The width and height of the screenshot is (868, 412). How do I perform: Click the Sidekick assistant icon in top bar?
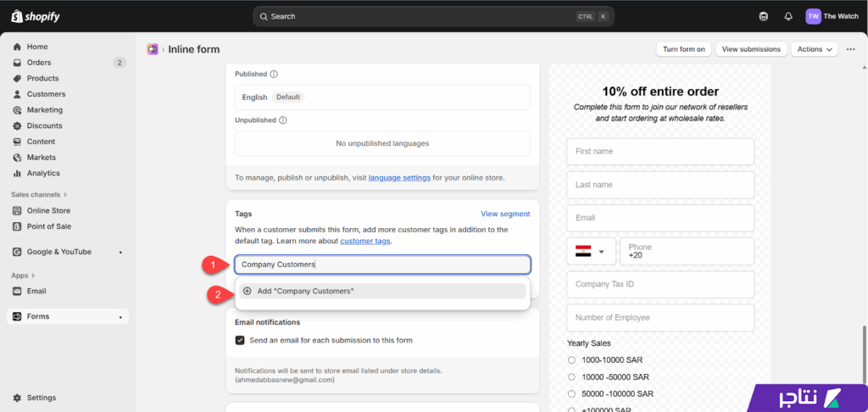(x=764, y=17)
